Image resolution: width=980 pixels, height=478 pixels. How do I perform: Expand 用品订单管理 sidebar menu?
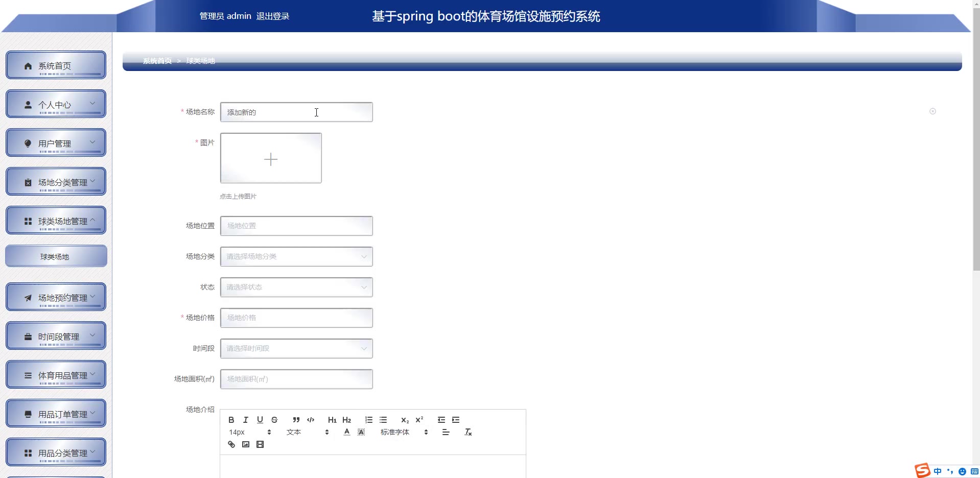pos(56,414)
